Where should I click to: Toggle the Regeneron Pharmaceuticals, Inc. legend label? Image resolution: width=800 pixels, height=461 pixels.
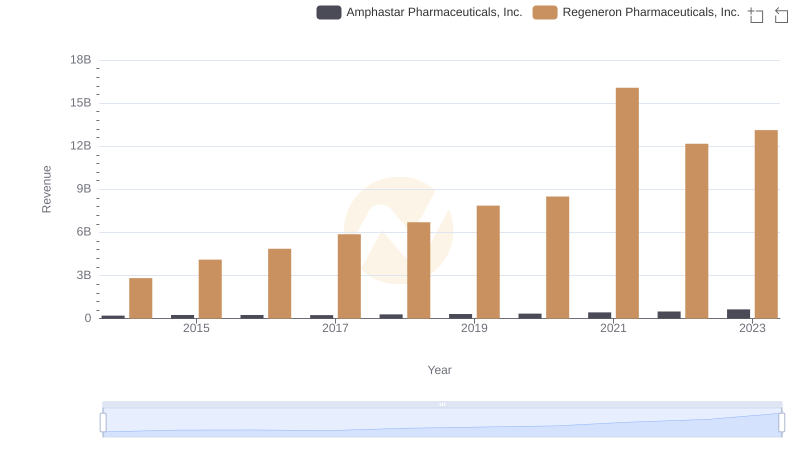(x=651, y=12)
